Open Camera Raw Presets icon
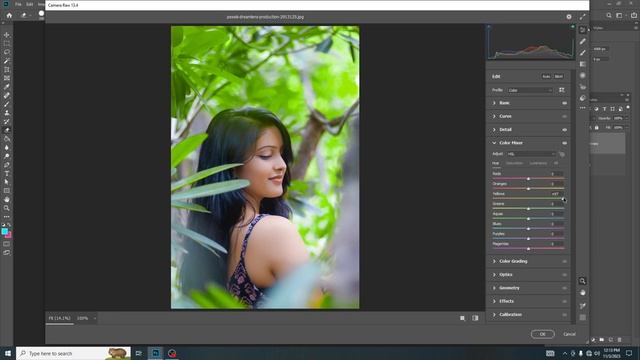Image resolution: width=640 pixels, height=360 pixels. 582,98
